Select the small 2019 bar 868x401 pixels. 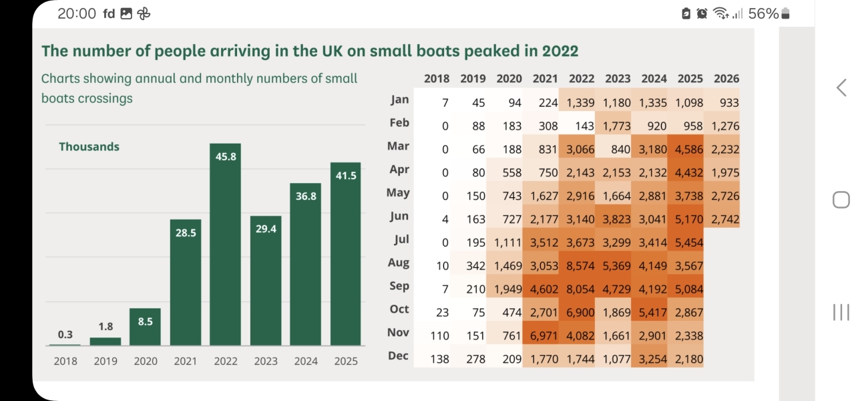pos(105,342)
